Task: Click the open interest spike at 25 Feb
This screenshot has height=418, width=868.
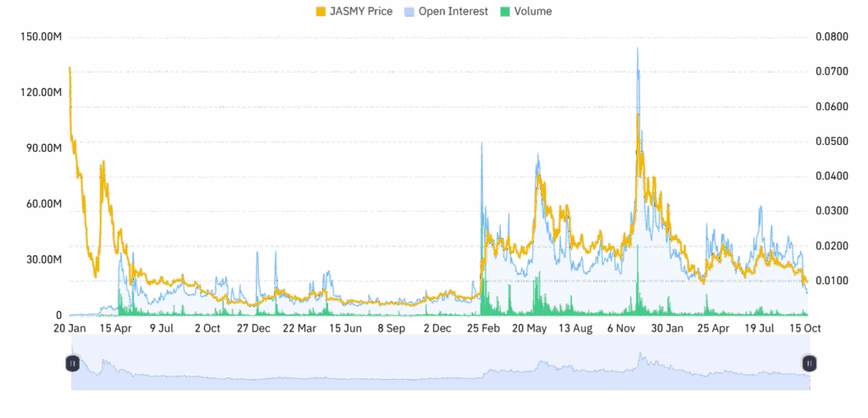Action: click(x=482, y=146)
